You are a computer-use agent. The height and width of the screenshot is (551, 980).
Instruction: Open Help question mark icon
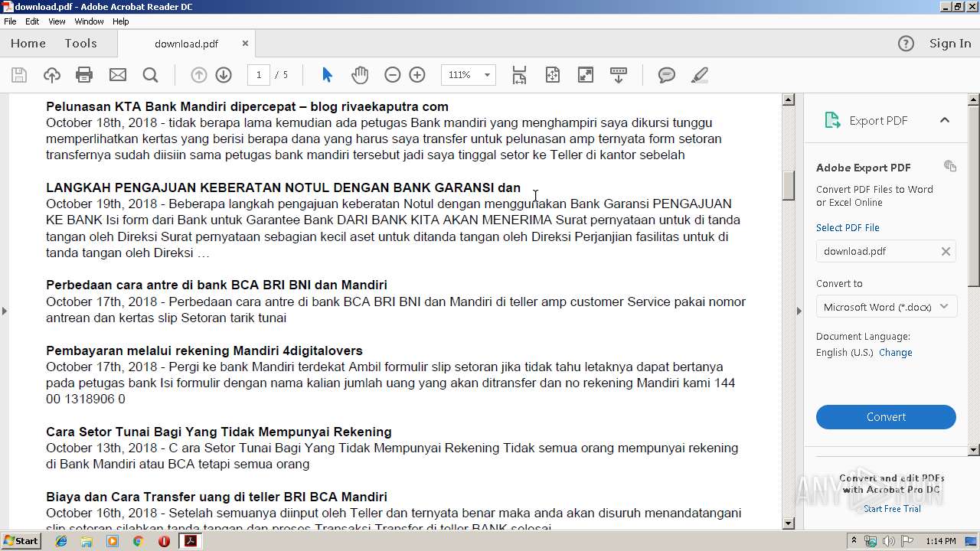(906, 44)
